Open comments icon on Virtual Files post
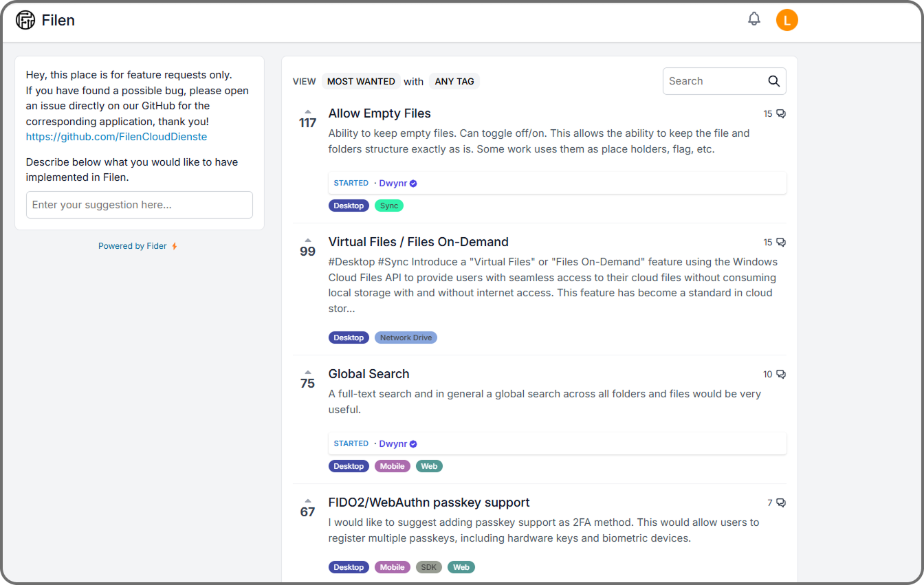 tap(781, 243)
